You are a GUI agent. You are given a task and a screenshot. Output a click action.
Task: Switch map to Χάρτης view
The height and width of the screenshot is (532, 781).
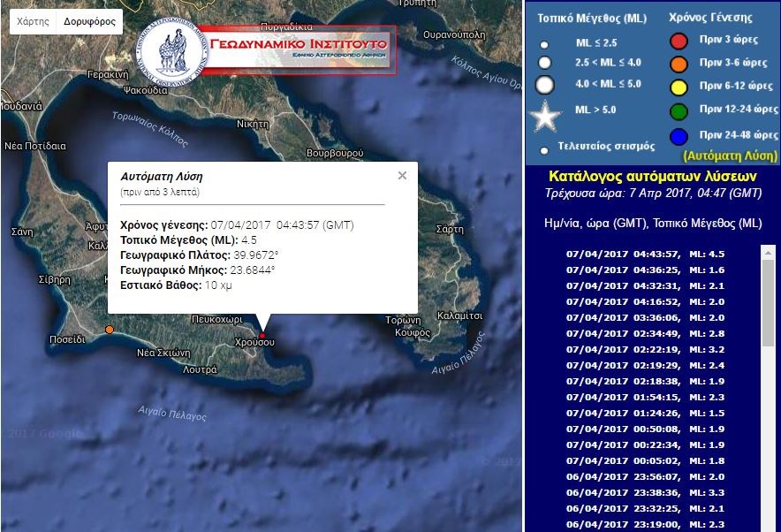coord(33,22)
